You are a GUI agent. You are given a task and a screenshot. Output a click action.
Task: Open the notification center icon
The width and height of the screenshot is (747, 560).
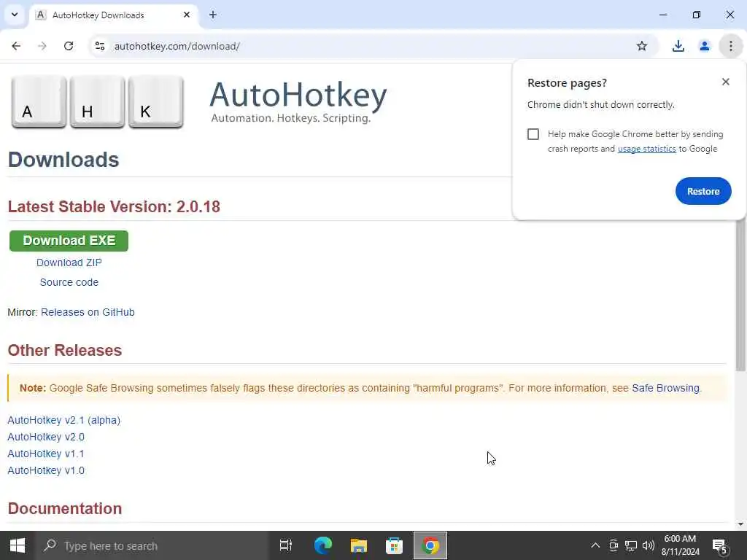tap(719, 546)
